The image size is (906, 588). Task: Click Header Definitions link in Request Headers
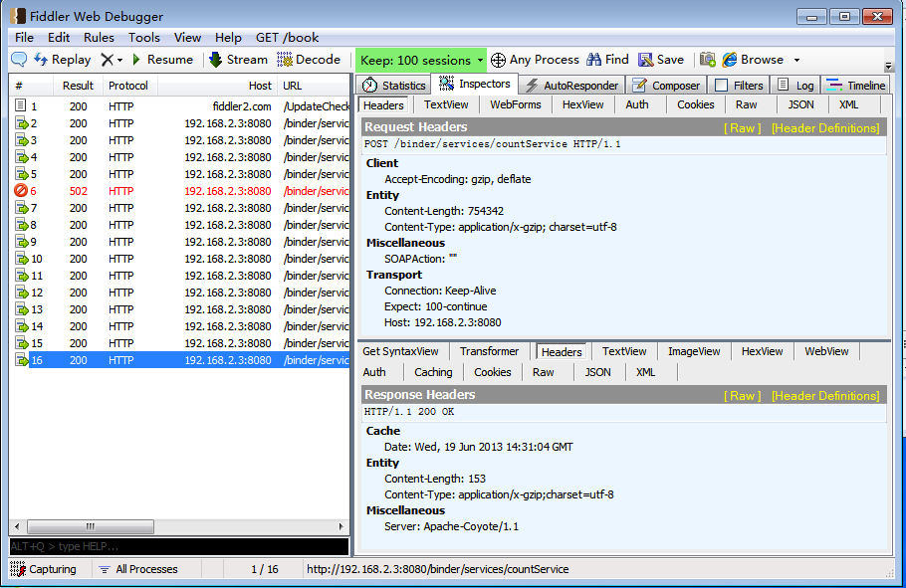coord(825,128)
